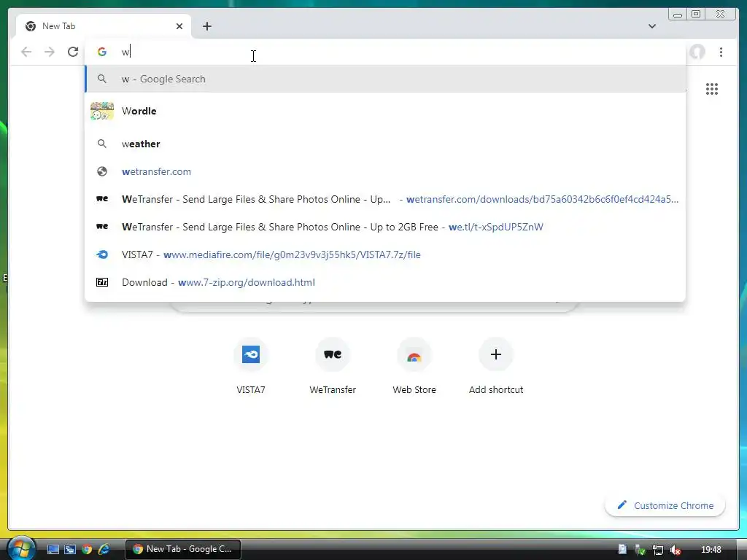Screen dimensions: 747x560
Task: Click the 7z icon in suggestion list
Action: (102, 282)
